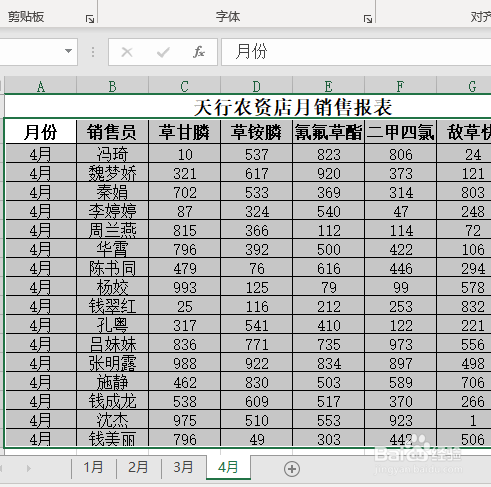Image resolution: width=491 pixels, height=487 pixels.
Task: Select the cell with value 993
Action: pos(185,287)
